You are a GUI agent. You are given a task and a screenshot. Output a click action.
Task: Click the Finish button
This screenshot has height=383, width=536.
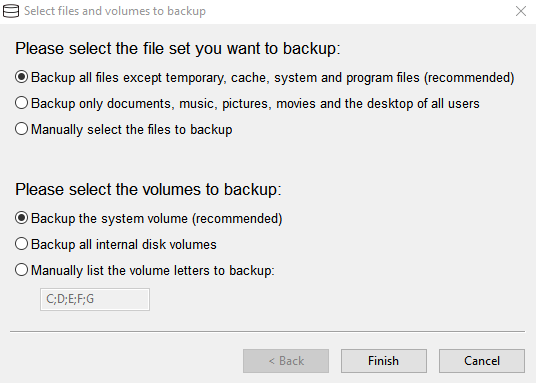(x=384, y=361)
